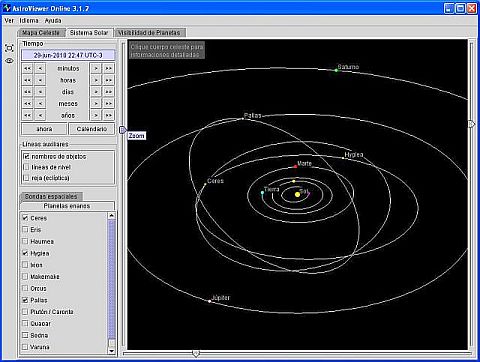Click the dwarf planet list down arrow
The width and height of the screenshot is (480, 362).
(x=112, y=350)
